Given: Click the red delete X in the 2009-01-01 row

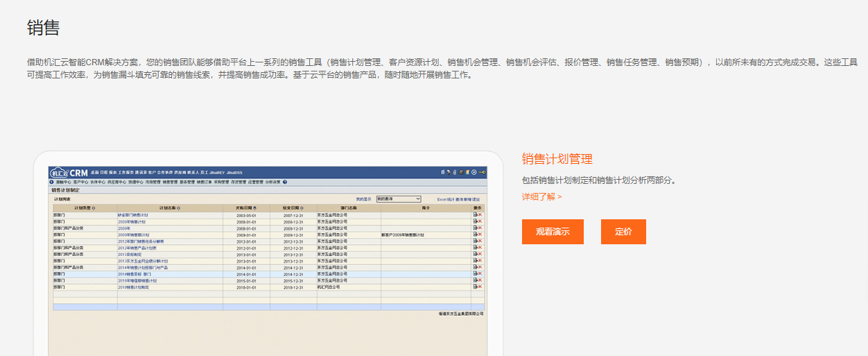Looking at the screenshot, I should coord(480,235).
